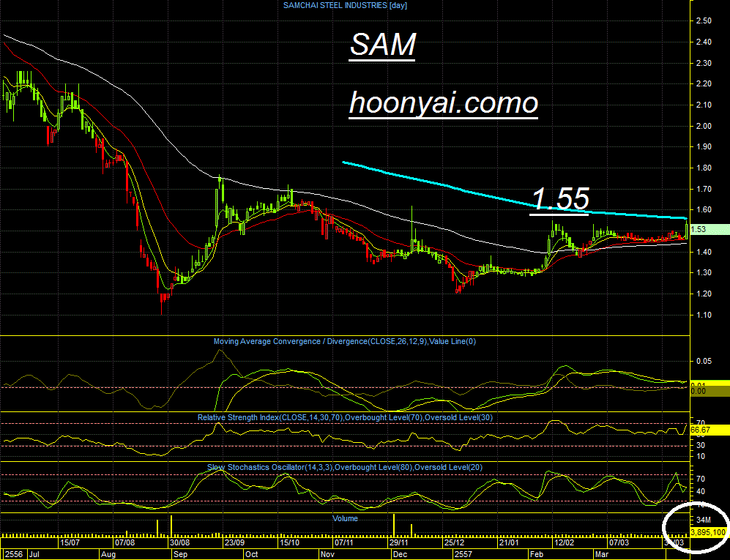Click the Jul month label
This screenshot has height=560, width=730.
click(34, 554)
